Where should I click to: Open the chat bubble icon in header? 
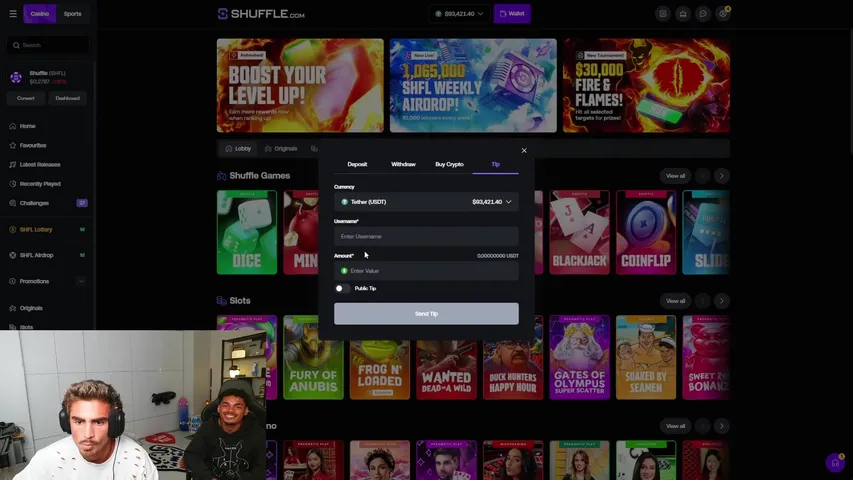coord(703,14)
